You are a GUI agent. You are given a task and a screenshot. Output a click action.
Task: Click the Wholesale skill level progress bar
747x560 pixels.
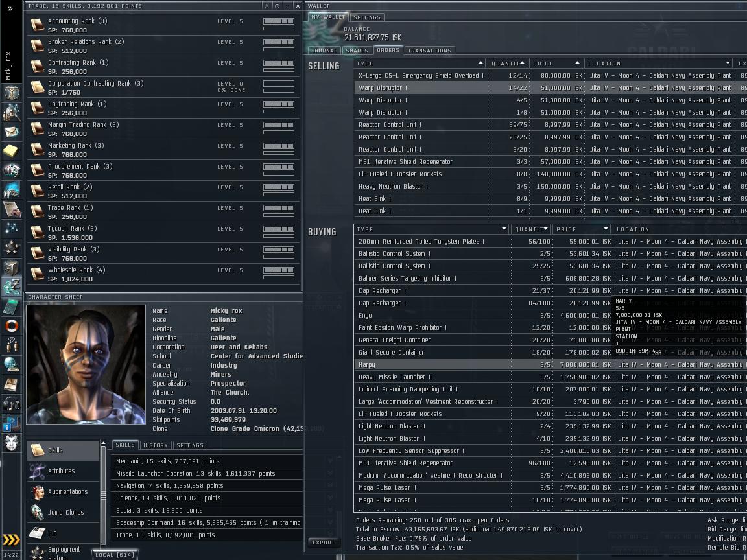(x=279, y=270)
